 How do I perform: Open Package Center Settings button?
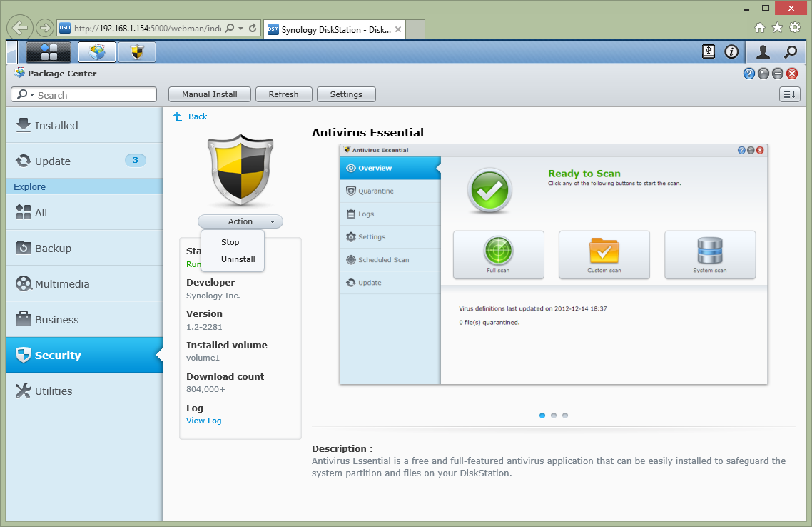coord(346,94)
